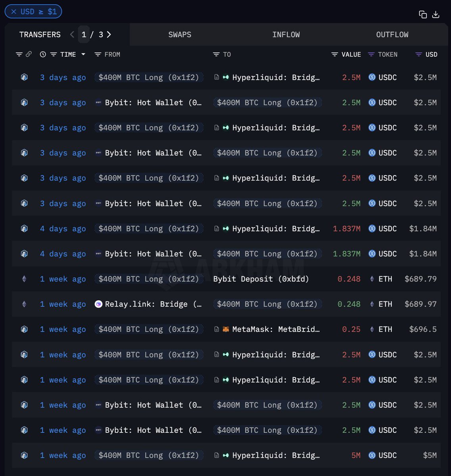Open the Relay.link: Bridge entity
Image resolution: width=451 pixels, height=476 pixels.
(153, 304)
